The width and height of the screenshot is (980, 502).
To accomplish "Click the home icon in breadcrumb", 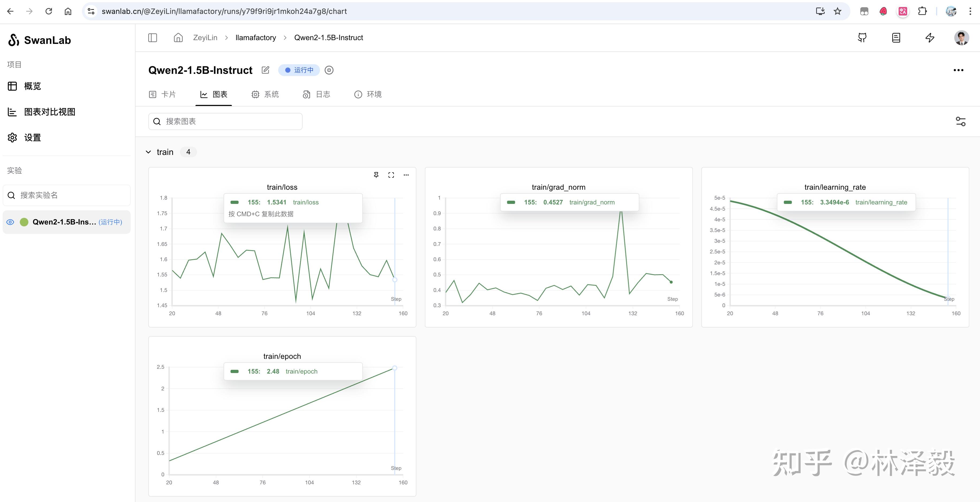I will coord(178,38).
